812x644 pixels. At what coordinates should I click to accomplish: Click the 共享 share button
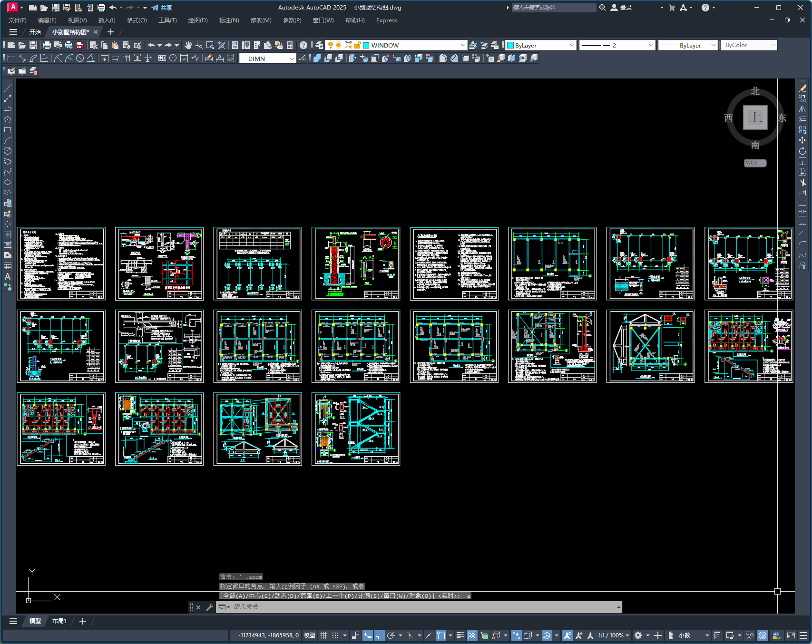tap(162, 8)
